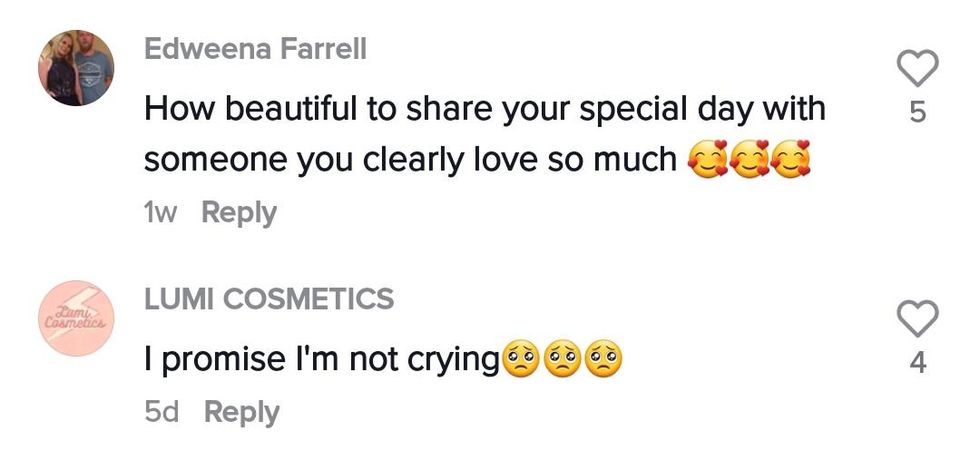Visit the LUMI COSMETICS username link
The image size is (980, 450).
(269, 298)
